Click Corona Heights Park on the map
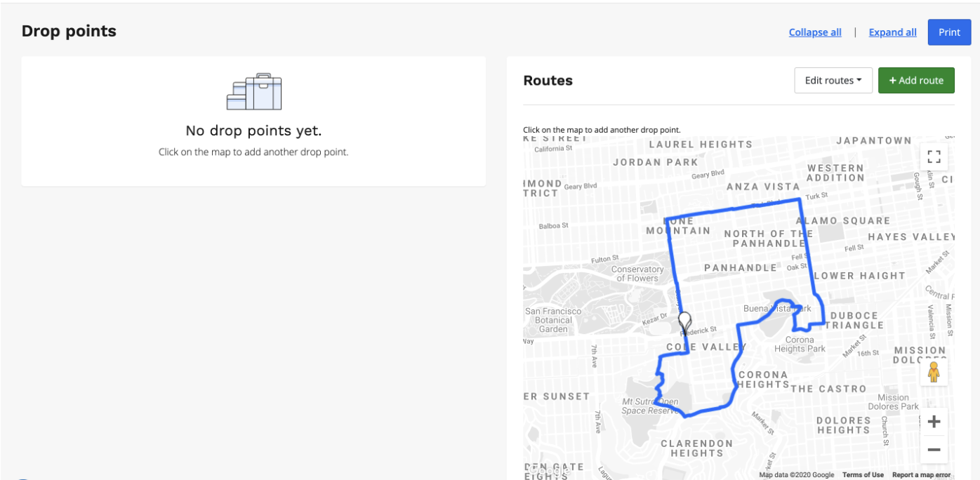 point(800,345)
